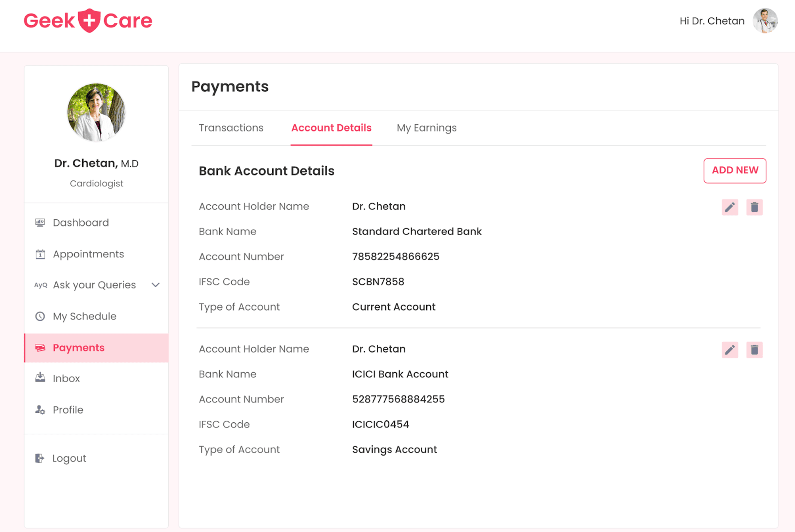
Task: Open the Inbox section
Action: [65, 378]
